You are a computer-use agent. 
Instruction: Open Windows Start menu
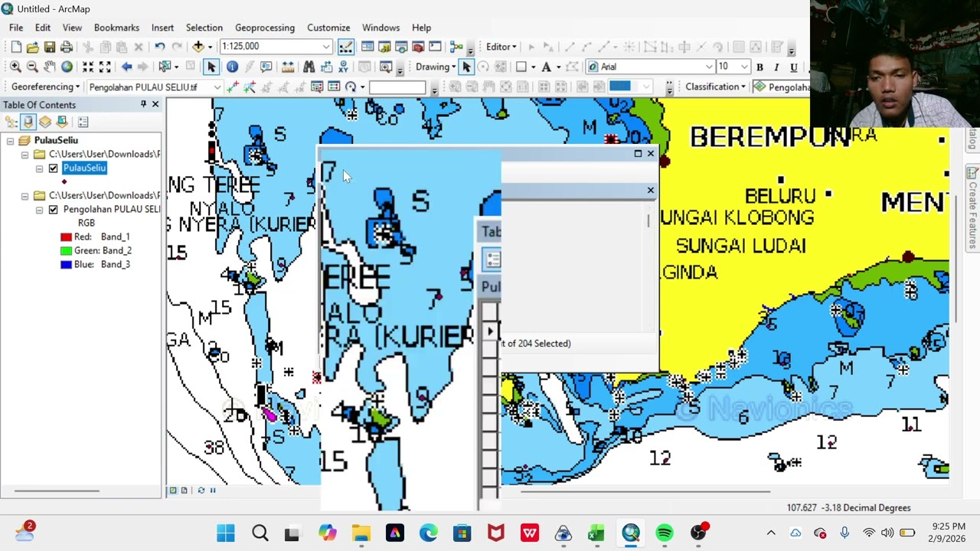coord(226,533)
